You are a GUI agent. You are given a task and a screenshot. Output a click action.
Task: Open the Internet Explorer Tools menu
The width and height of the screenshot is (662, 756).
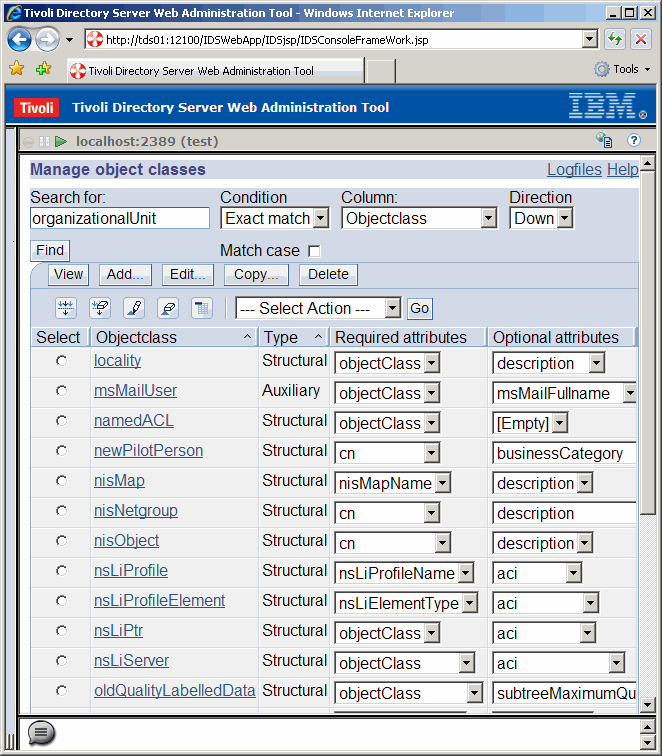click(x=624, y=70)
